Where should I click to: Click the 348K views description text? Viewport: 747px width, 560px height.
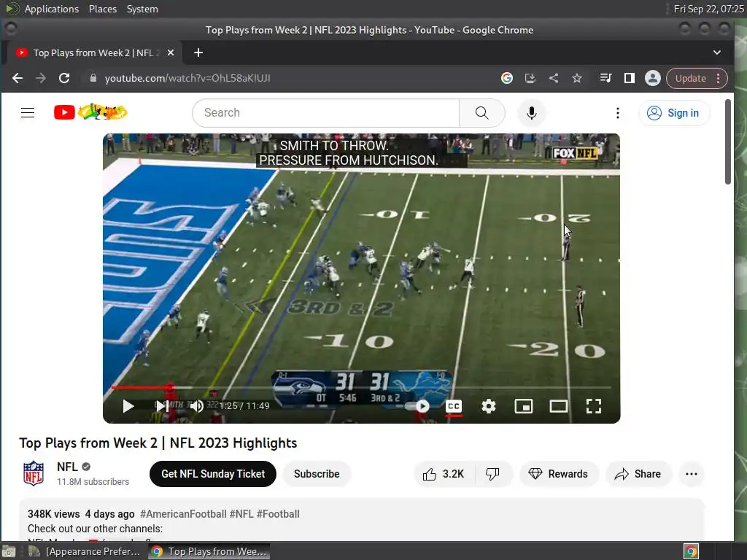pyautogui.click(x=54, y=514)
